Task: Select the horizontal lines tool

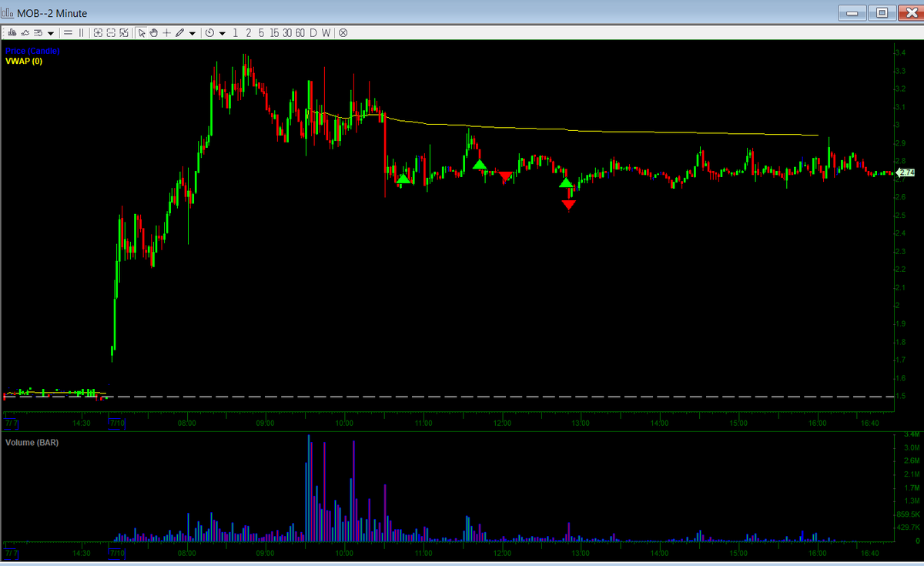Action: (68, 33)
